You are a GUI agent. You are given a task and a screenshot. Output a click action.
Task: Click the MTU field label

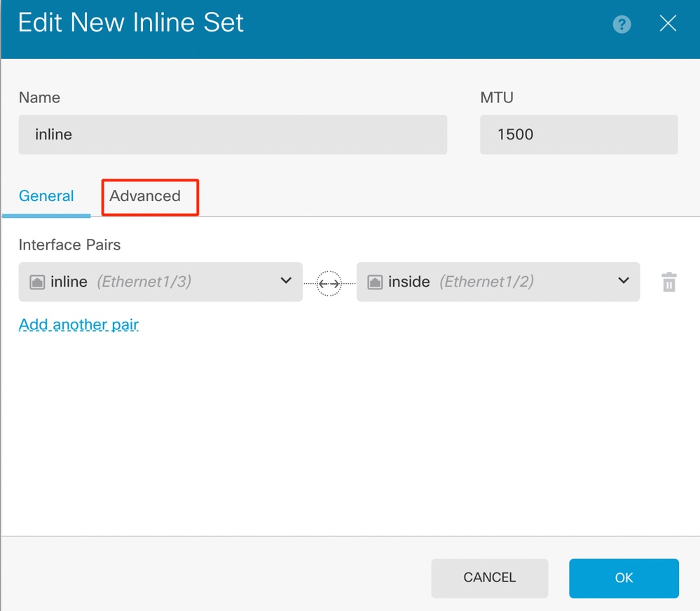click(x=496, y=97)
